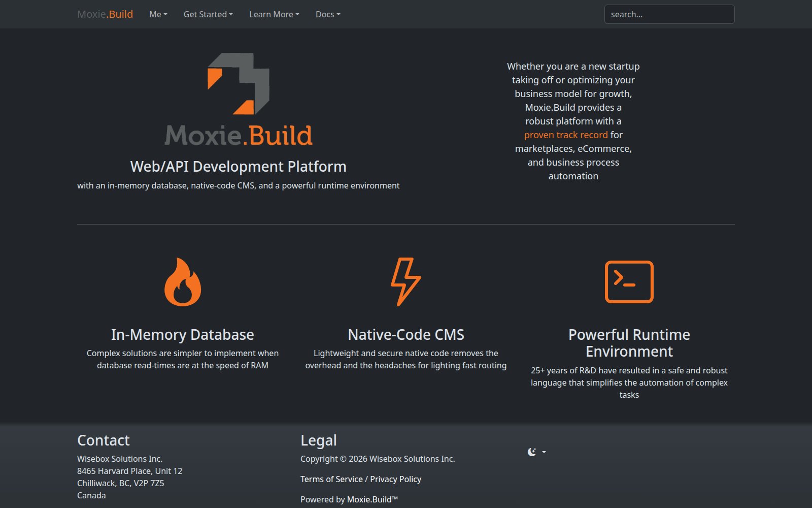Click the Canada text in Contact section
This screenshot has width=812, height=508.
point(91,495)
